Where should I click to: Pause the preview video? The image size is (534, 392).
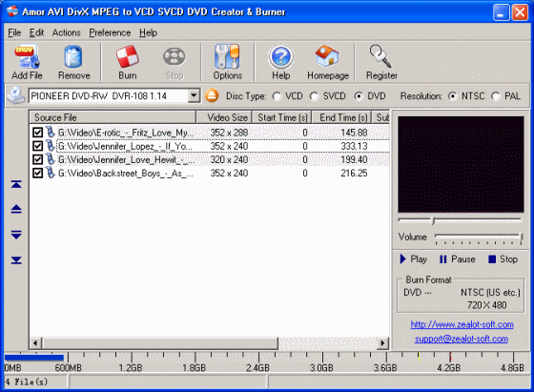pos(457,259)
